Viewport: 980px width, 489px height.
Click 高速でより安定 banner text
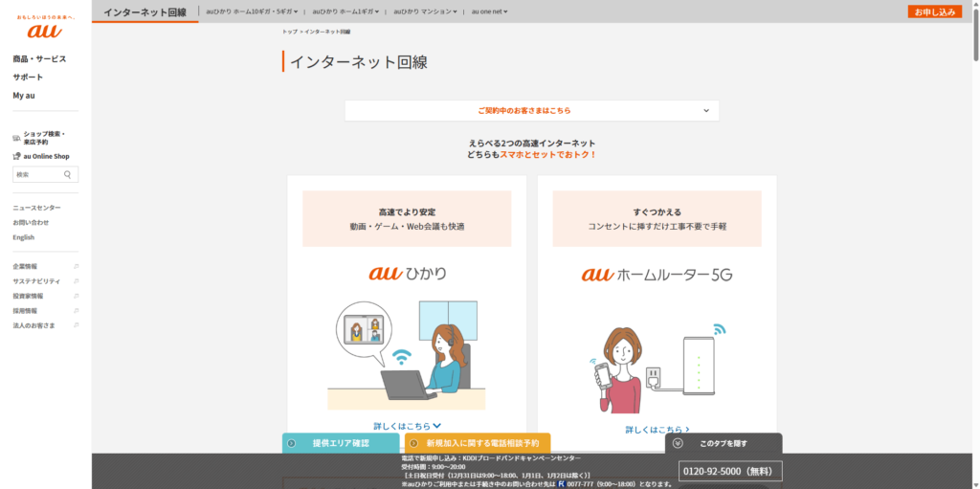pyautogui.click(x=407, y=212)
